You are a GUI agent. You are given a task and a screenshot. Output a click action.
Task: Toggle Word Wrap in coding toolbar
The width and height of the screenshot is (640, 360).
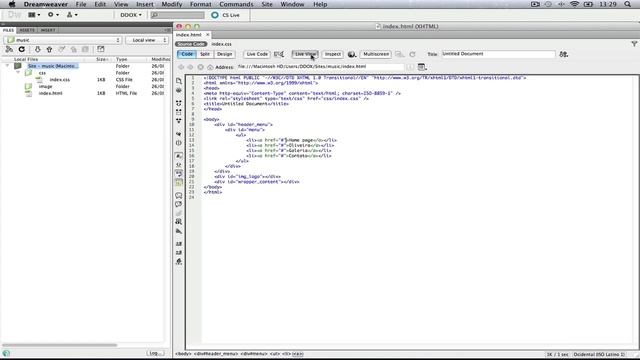(179, 173)
